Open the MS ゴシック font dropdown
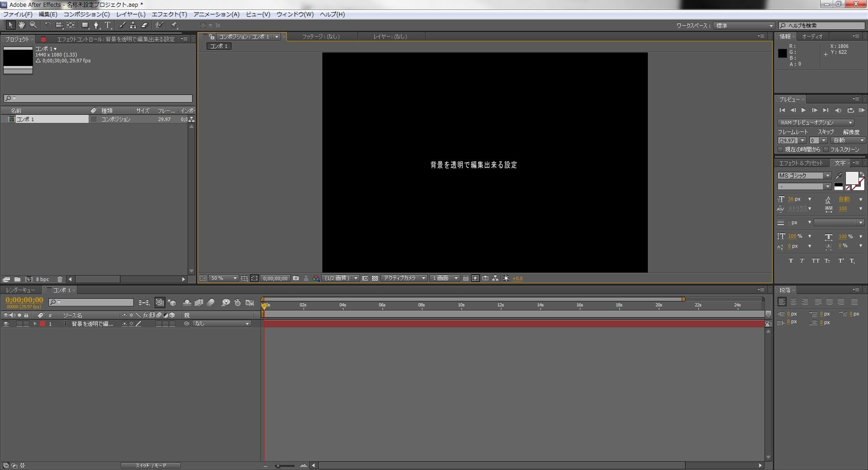The width and height of the screenshot is (868, 470). [x=804, y=175]
